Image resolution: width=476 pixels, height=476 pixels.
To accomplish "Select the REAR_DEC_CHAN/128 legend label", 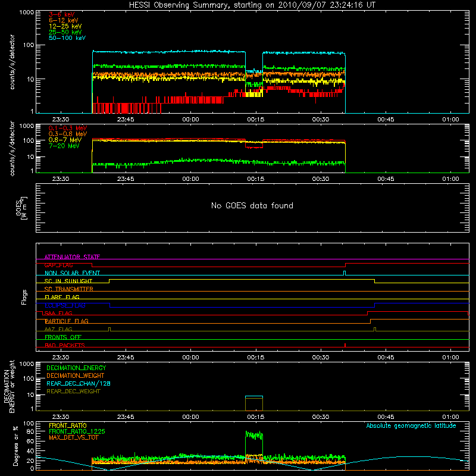I will [x=79, y=383].
